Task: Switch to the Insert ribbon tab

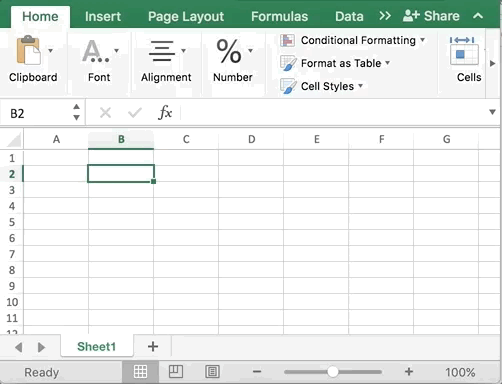Action: point(103,16)
